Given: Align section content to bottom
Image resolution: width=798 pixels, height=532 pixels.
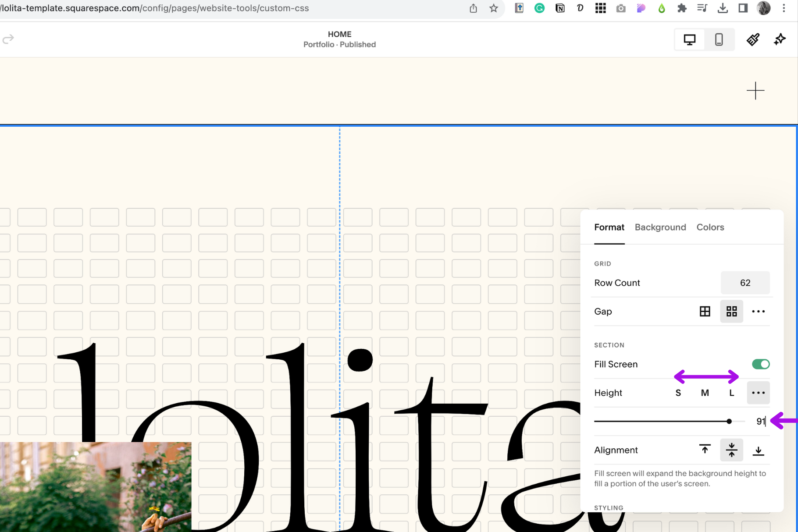Looking at the screenshot, I should point(759,450).
